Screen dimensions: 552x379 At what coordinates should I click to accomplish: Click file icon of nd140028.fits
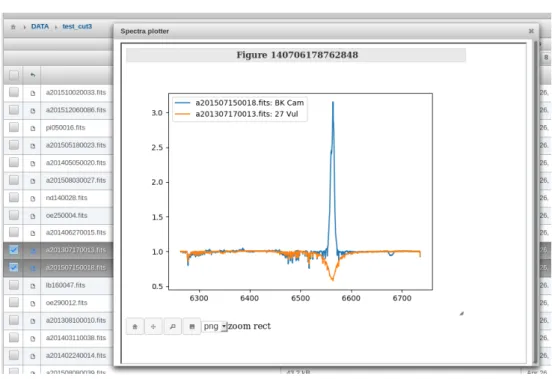tap(33, 198)
